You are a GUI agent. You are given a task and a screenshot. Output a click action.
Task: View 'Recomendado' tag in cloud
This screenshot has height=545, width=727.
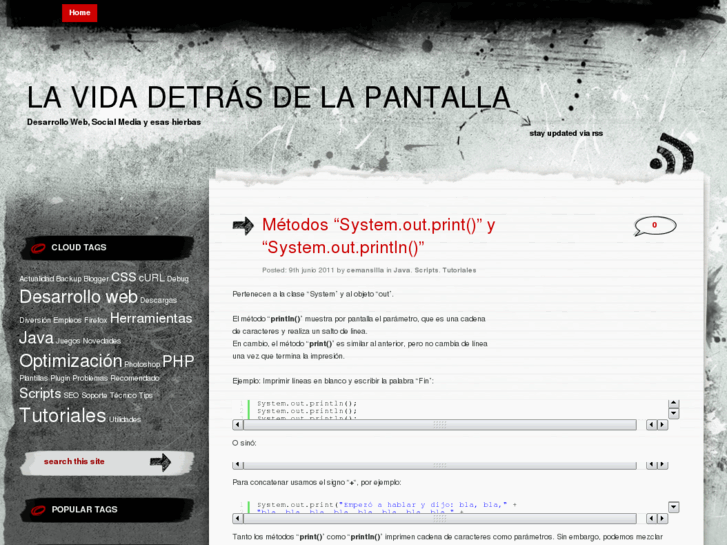pos(135,378)
